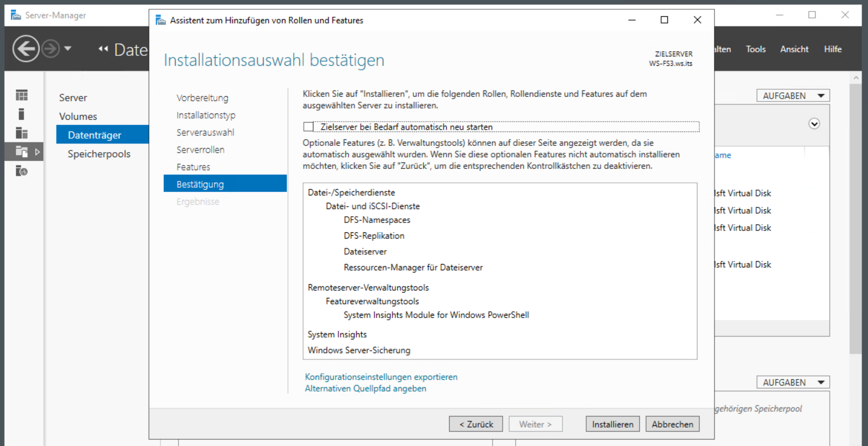Select System Insights entry in the list
The height and width of the screenshot is (446, 868).
point(337,334)
